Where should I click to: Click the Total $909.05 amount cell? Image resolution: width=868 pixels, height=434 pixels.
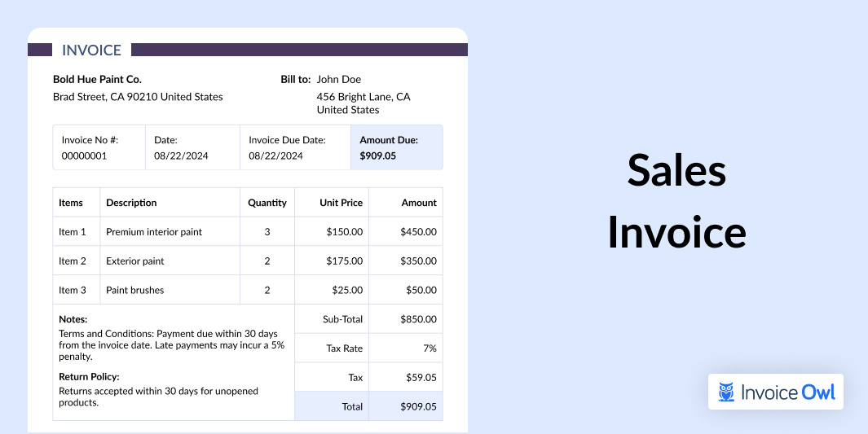[x=418, y=406]
